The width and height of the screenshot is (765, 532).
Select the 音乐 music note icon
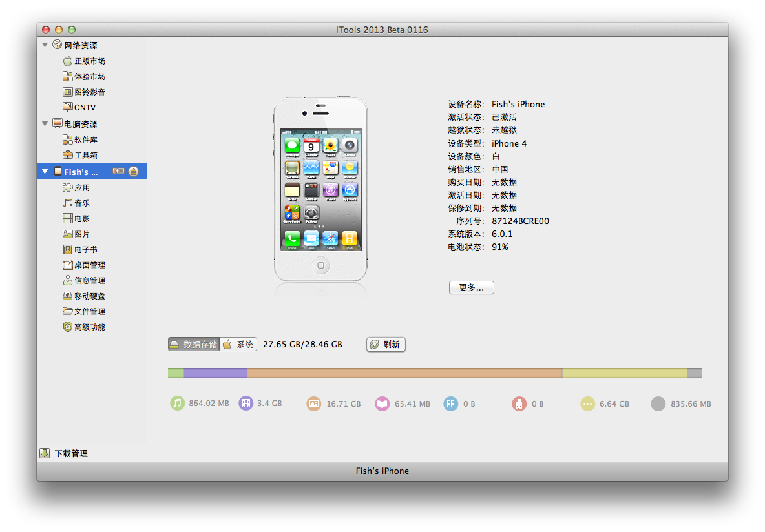[x=67, y=203]
